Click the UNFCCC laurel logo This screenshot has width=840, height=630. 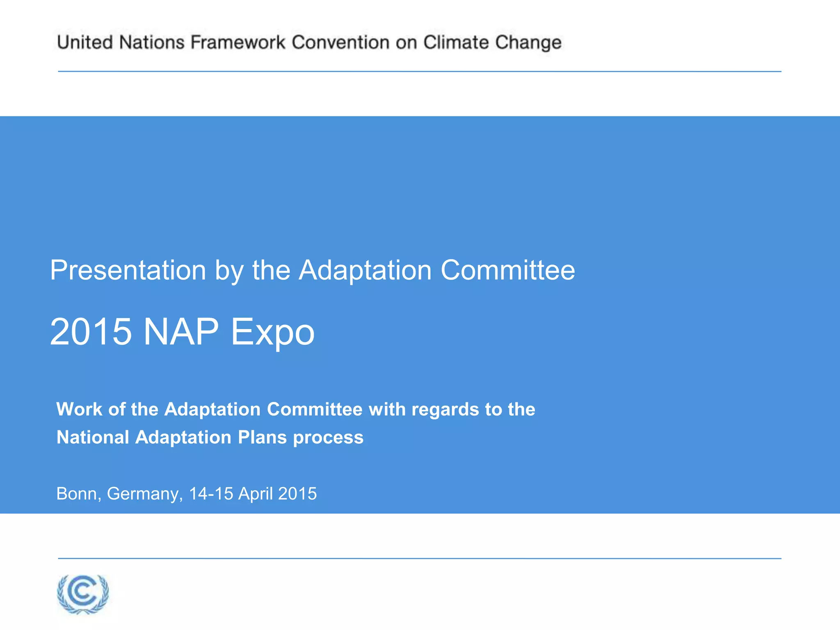83,593
